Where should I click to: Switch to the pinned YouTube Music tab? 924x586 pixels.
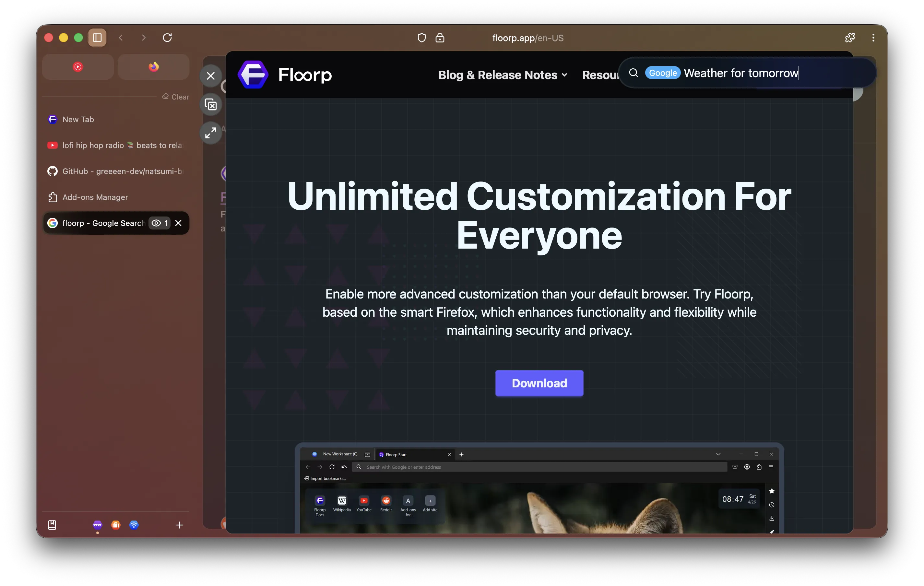point(78,67)
